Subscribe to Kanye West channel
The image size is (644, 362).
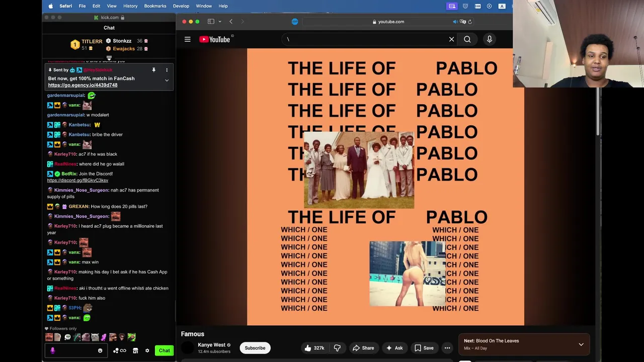click(x=255, y=348)
